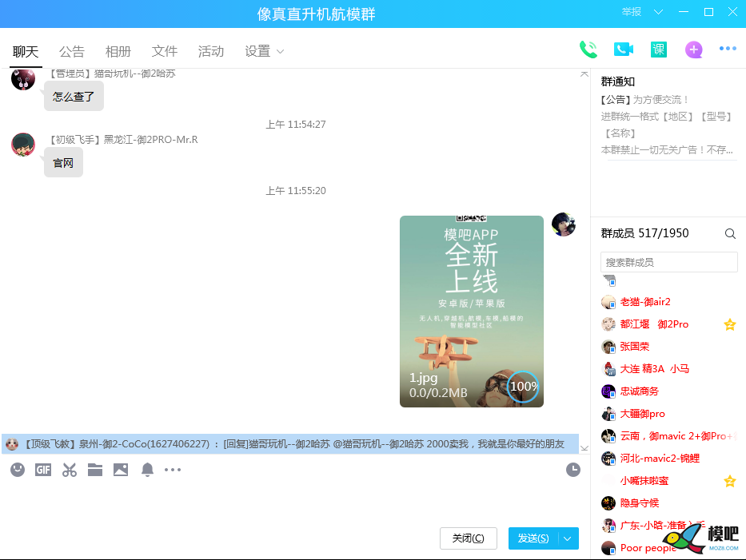Open the sent 1.jpg image thumbnail
Screen dimensions: 746x560
472,312
